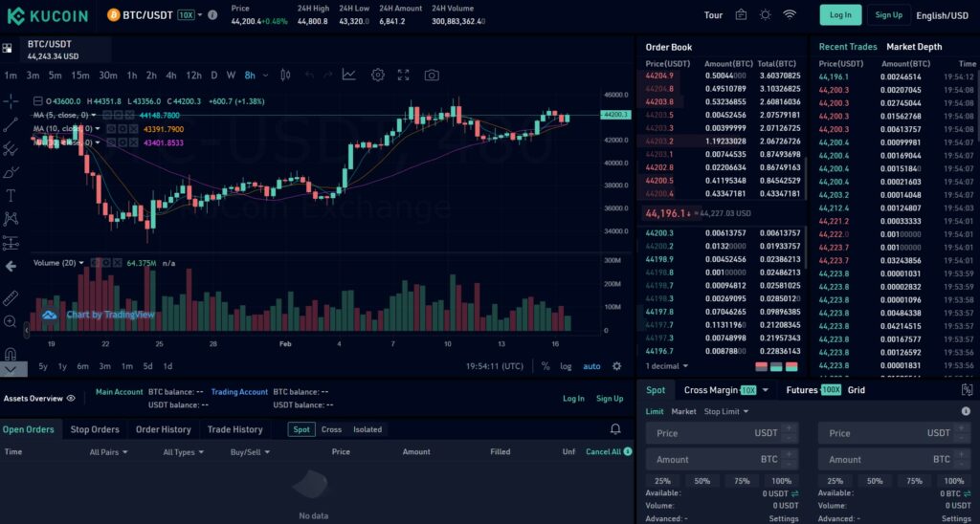
Task: Open the Order History tab
Action: [163, 429]
